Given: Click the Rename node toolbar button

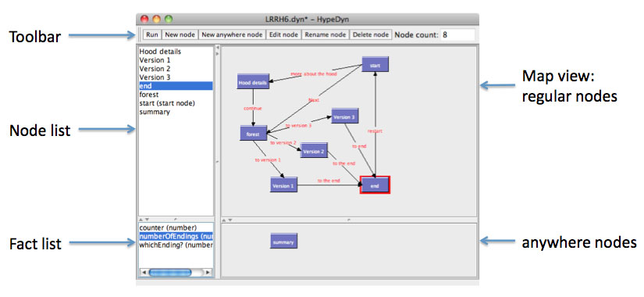Looking at the screenshot, I should click(326, 35).
